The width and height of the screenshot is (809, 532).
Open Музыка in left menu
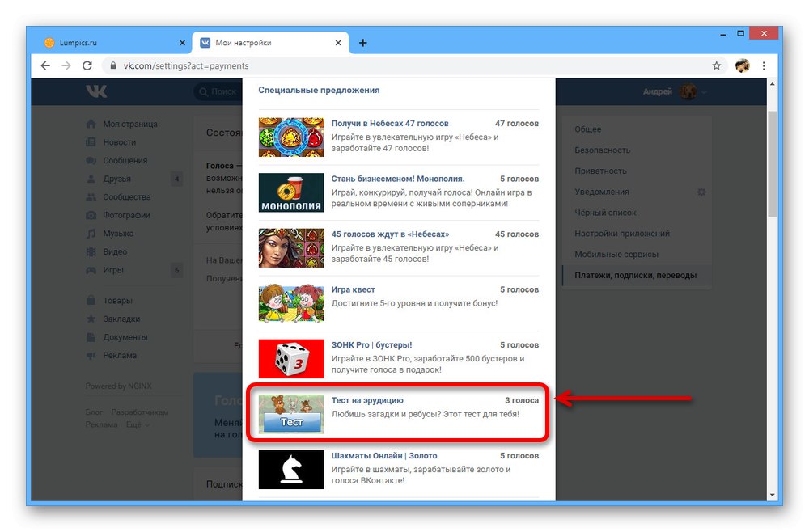110,234
